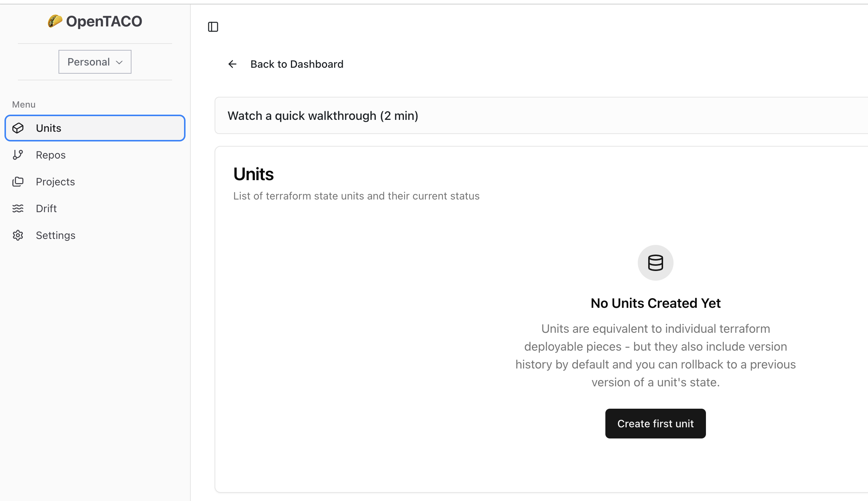Open Settings from the sidebar menu
The width and height of the screenshot is (868, 501).
56,235
